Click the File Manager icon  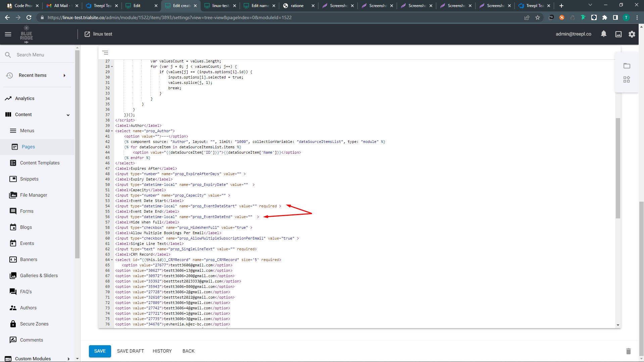click(x=13, y=195)
